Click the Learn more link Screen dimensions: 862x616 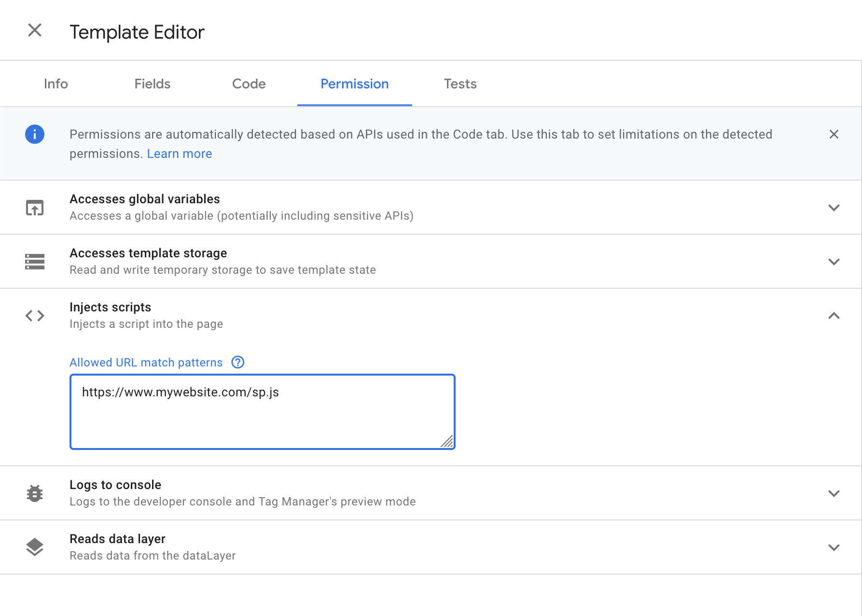tap(179, 154)
